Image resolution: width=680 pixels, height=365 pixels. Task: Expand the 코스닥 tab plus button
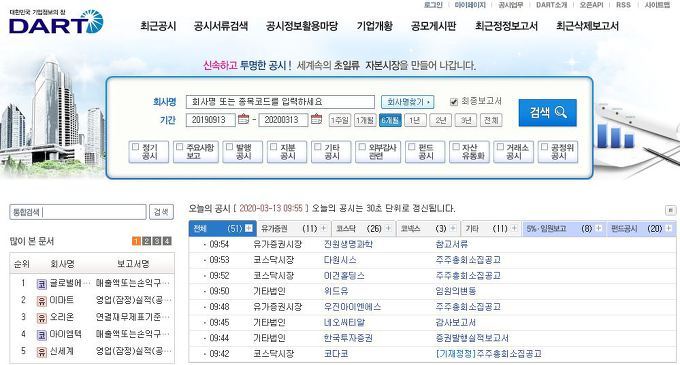point(388,228)
